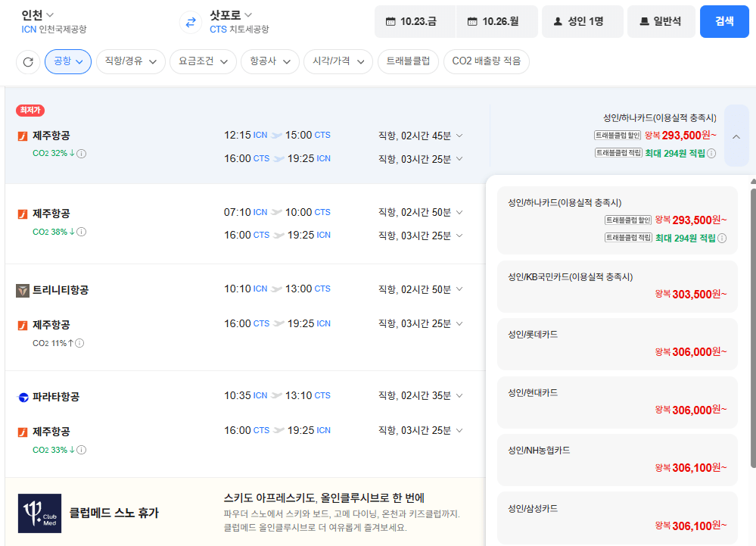Click the 트리니티항공 airline logo
This screenshot has height=546, width=756.
click(x=23, y=290)
